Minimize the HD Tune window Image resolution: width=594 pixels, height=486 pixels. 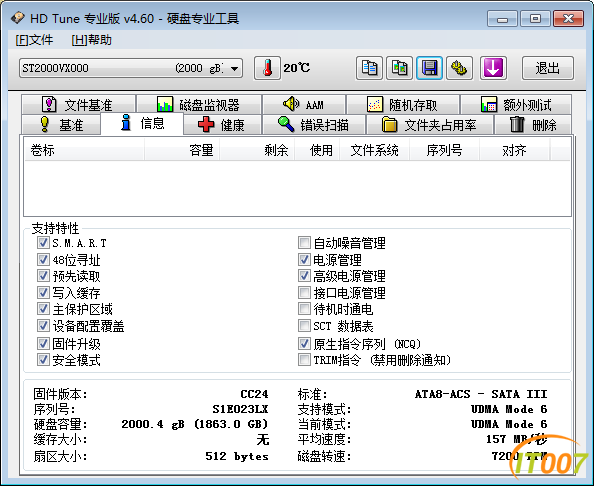click(x=502, y=19)
